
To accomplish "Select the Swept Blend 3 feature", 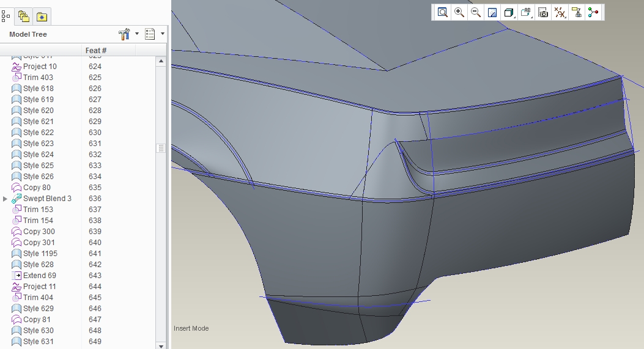I will click(x=47, y=199).
